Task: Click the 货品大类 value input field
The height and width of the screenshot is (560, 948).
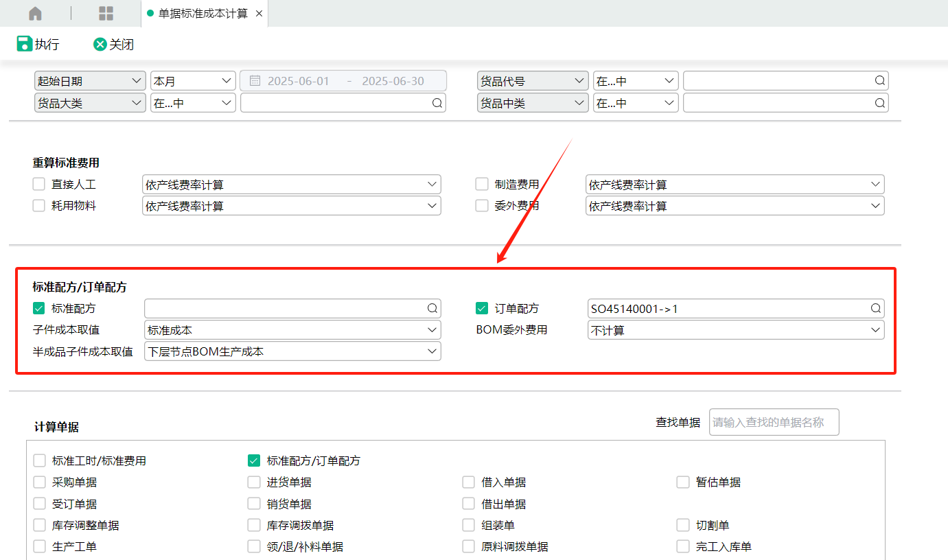Action: click(x=343, y=103)
